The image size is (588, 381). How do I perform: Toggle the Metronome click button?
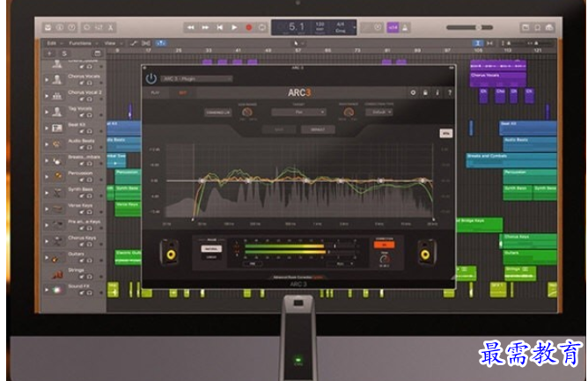(x=406, y=27)
